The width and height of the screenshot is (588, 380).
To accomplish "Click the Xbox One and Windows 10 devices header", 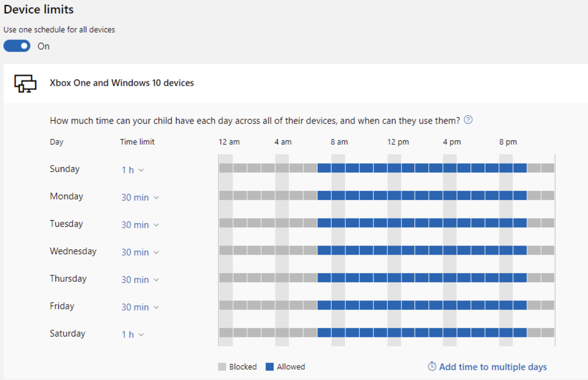I will click(122, 83).
